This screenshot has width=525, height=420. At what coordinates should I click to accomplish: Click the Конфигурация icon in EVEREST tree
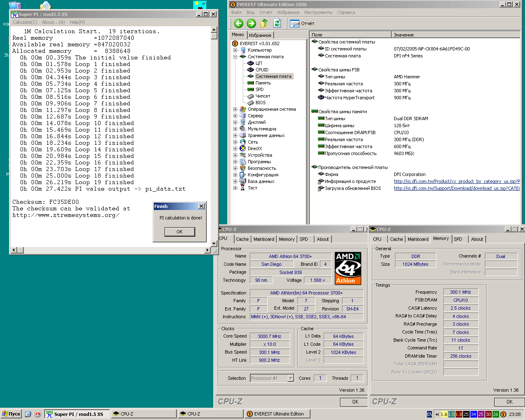[243, 175]
